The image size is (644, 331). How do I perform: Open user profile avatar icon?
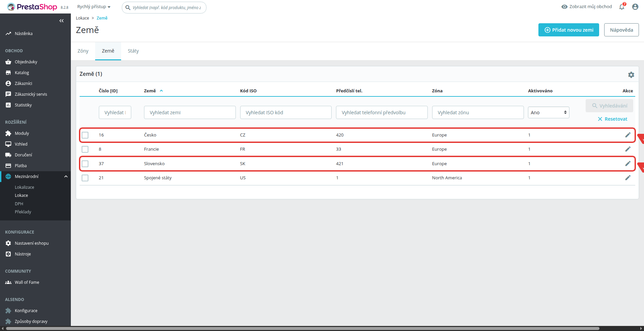click(635, 7)
